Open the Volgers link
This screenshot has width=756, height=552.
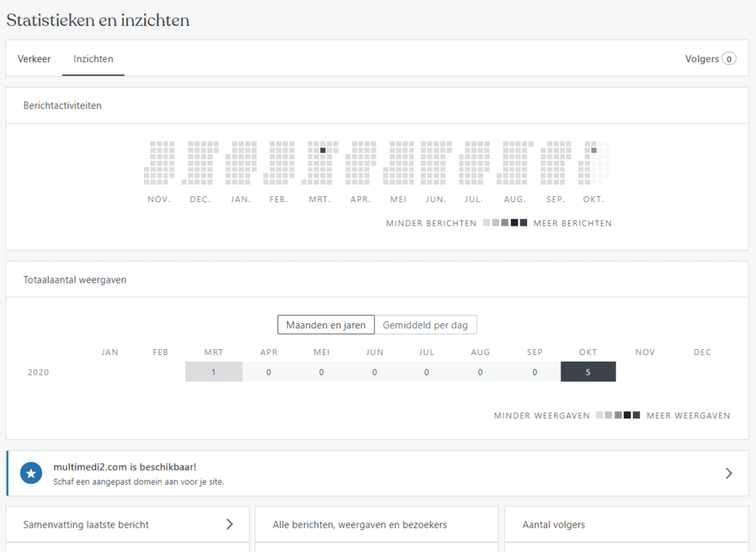[x=710, y=59]
